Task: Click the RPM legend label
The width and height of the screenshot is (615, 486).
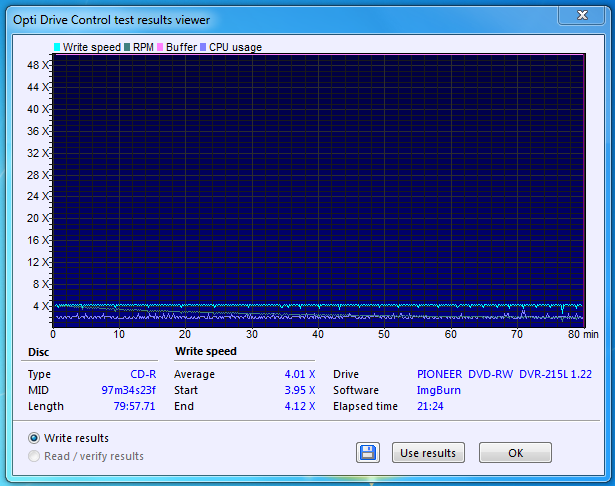Action: (x=143, y=47)
